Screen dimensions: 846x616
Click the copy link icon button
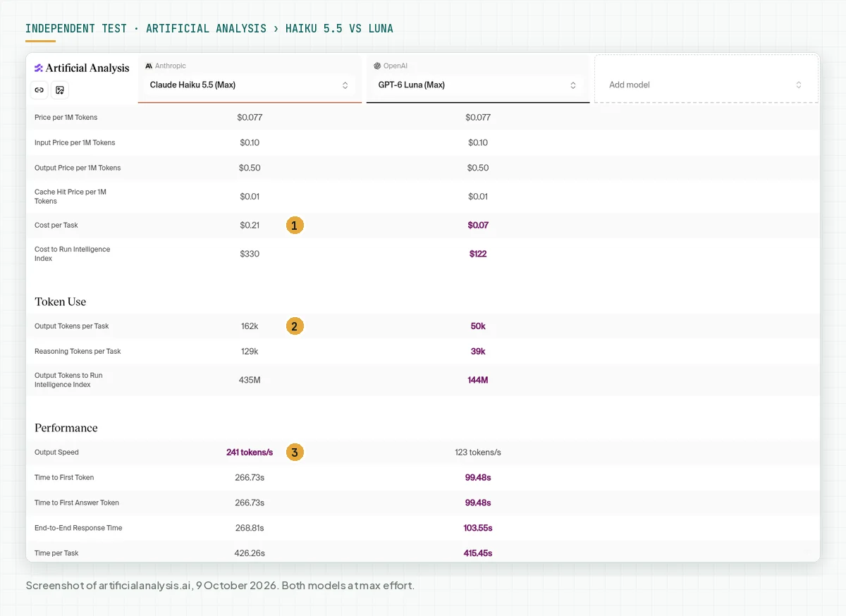click(39, 90)
